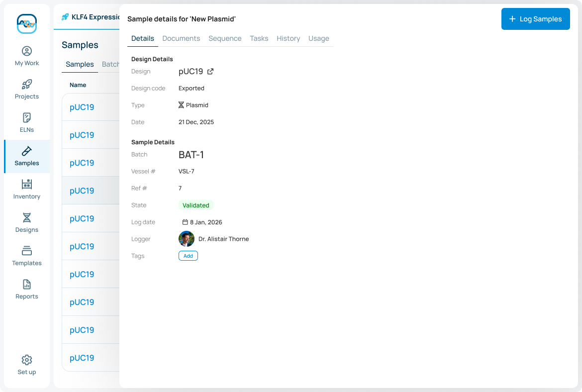Click the app logo icon in sidebar
The height and width of the screenshot is (392, 582).
click(27, 24)
